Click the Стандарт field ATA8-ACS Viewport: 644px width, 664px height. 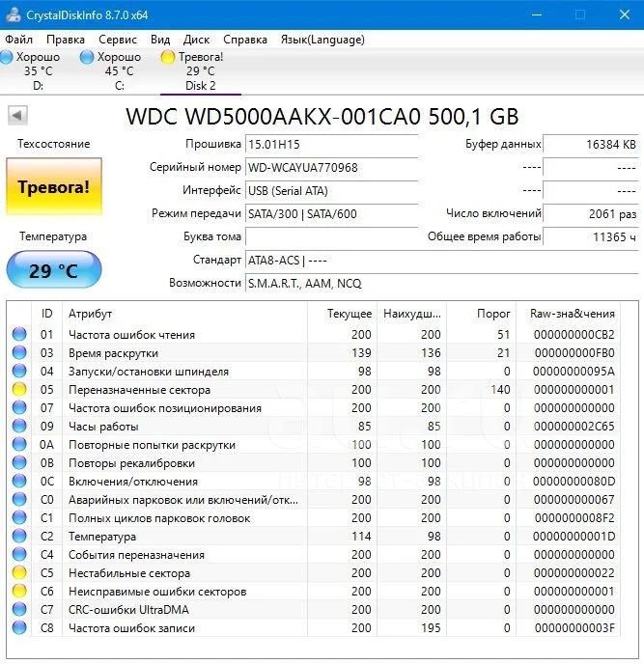(442, 260)
